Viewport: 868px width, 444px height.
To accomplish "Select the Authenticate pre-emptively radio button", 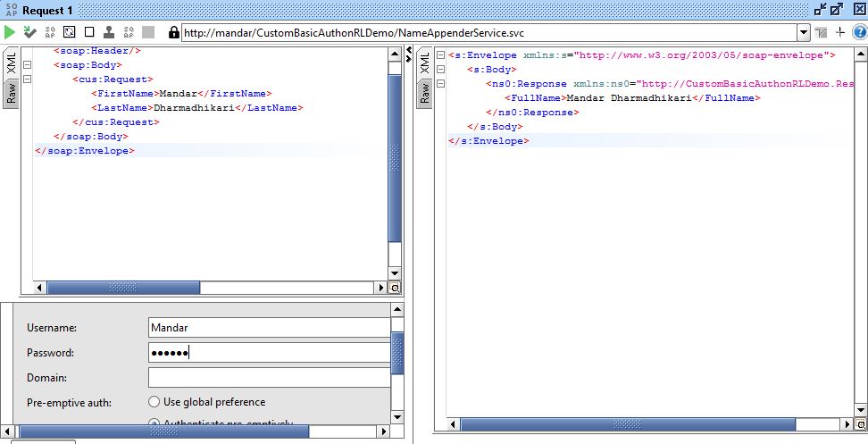I will [x=154, y=423].
